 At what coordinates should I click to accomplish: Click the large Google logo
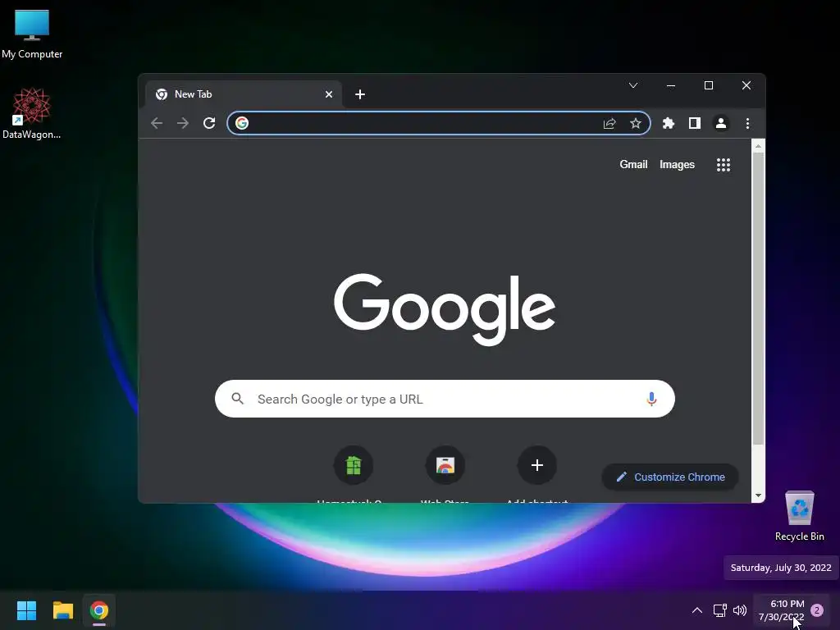point(445,309)
